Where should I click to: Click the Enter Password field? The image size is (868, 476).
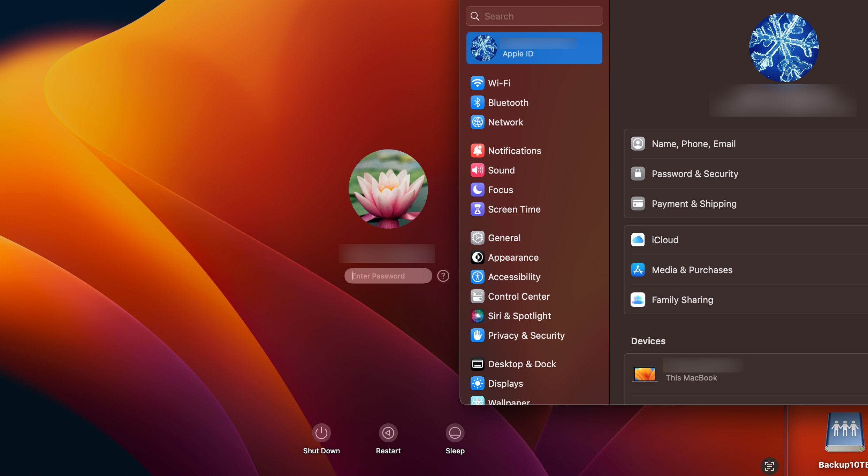(388, 276)
